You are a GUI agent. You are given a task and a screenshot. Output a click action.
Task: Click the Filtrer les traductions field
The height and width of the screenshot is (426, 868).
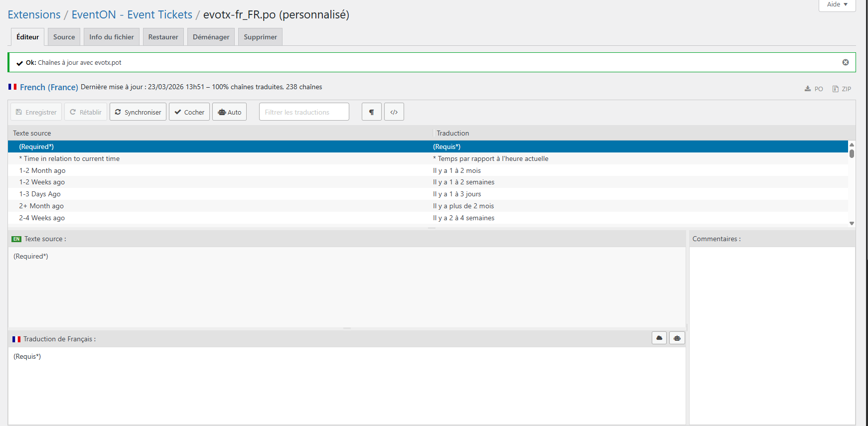(x=304, y=112)
